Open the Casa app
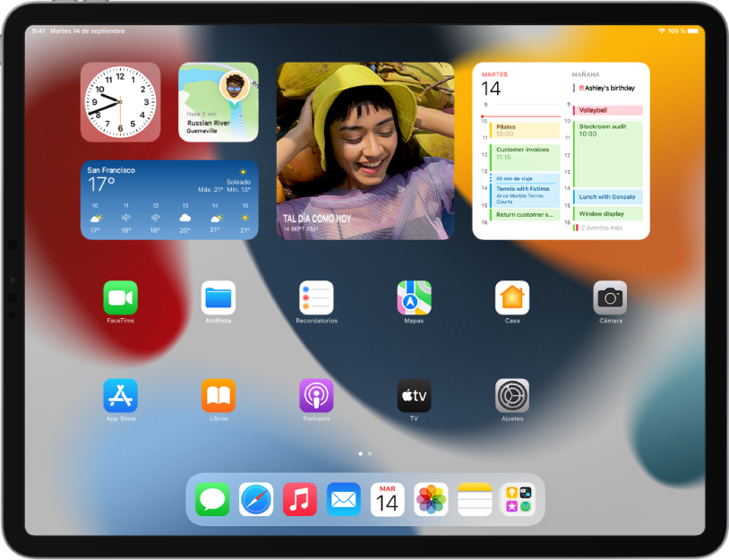The image size is (729, 560). 511,298
